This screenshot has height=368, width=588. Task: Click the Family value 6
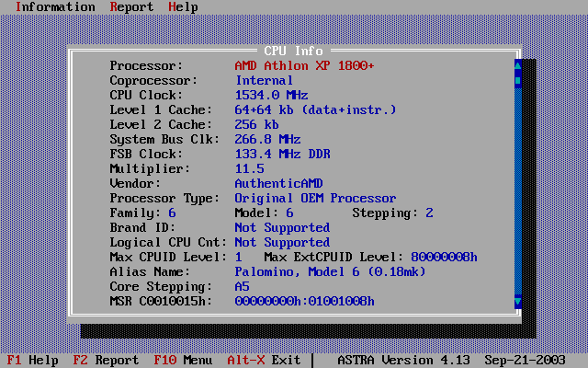tap(172, 213)
